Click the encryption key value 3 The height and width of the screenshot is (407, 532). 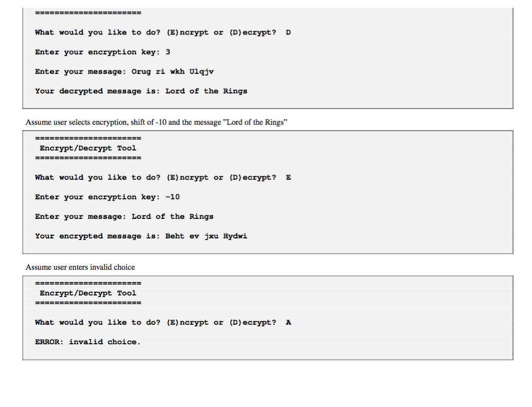[168, 52]
